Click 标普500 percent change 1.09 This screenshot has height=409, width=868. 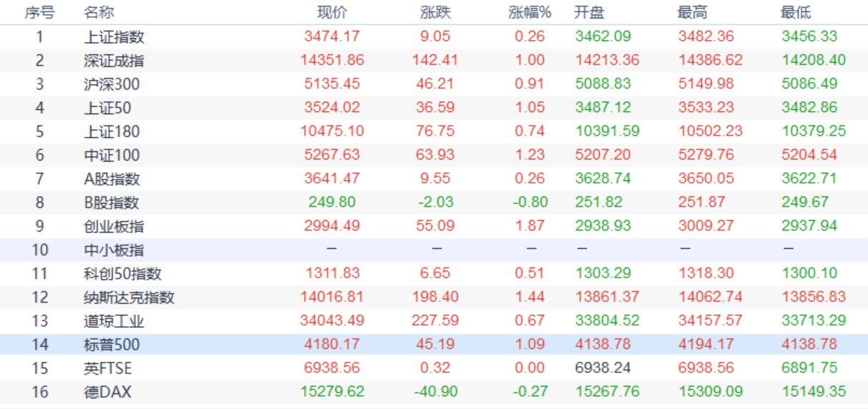pos(530,344)
